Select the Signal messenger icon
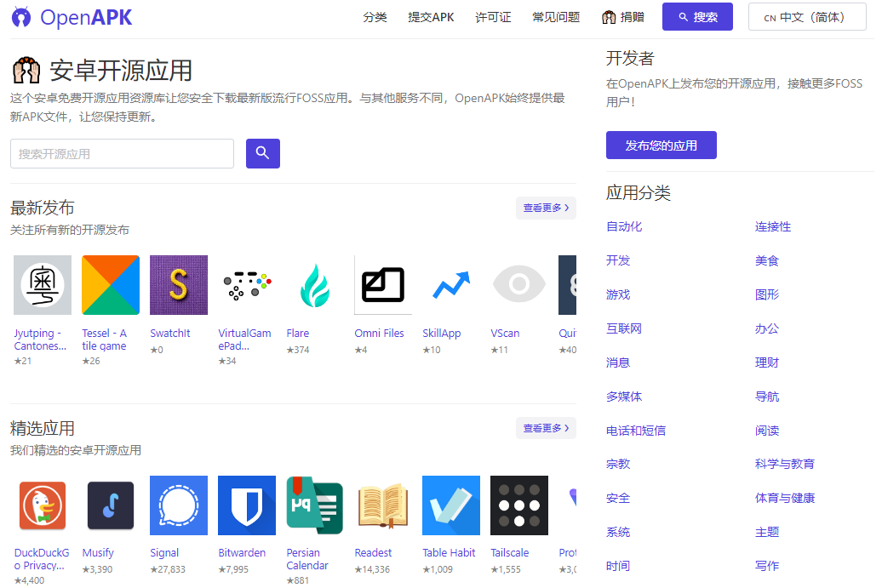Image resolution: width=882 pixels, height=588 pixels. pos(178,505)
